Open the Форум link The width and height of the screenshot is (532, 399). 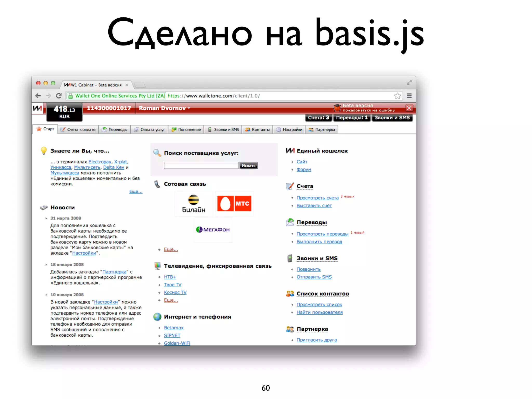click(x=304, y=170)
